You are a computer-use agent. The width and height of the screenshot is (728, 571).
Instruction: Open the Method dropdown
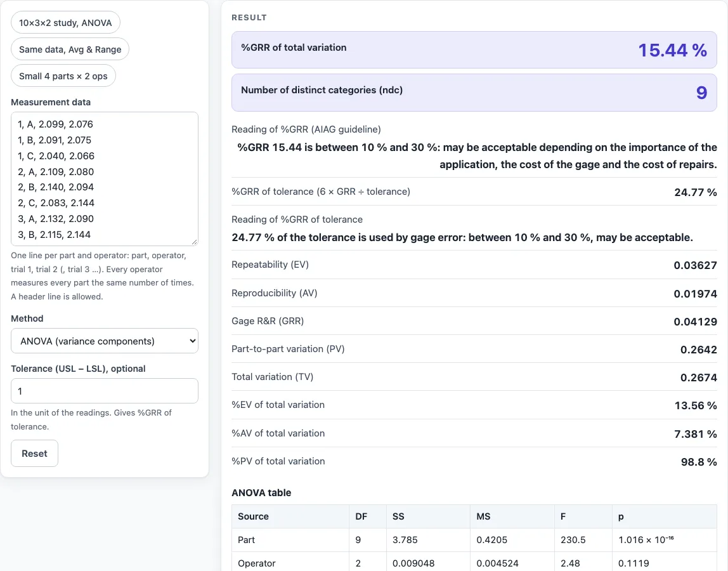click(105, 341)
